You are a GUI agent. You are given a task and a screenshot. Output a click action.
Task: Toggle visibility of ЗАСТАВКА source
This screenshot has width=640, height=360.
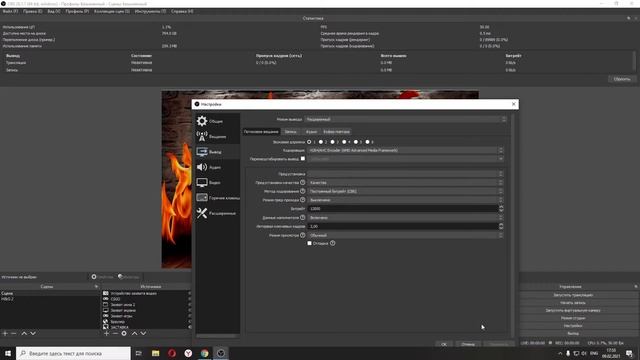[x=189, y=327]
